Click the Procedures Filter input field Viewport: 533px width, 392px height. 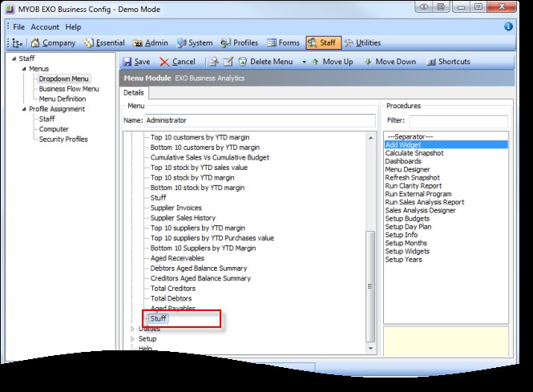458,121
